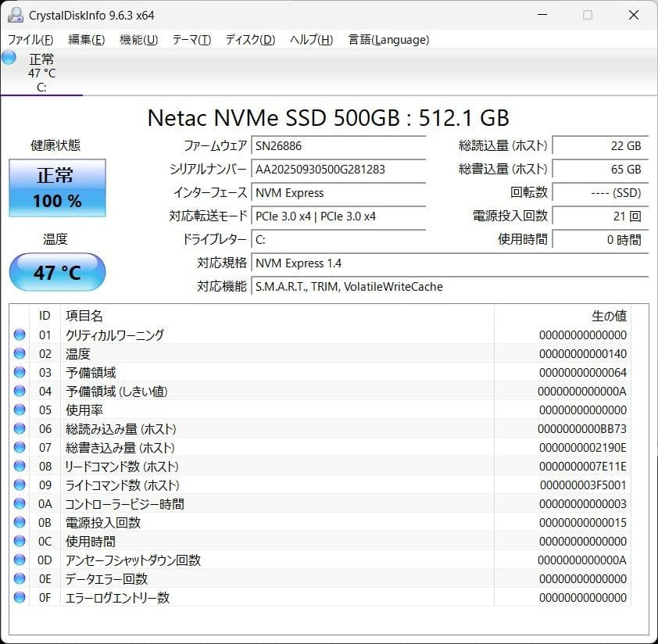Click the ファームウェア value field SN26886
Screen dimensions: 658x644
pyautogui.click(x=336, y=145)
